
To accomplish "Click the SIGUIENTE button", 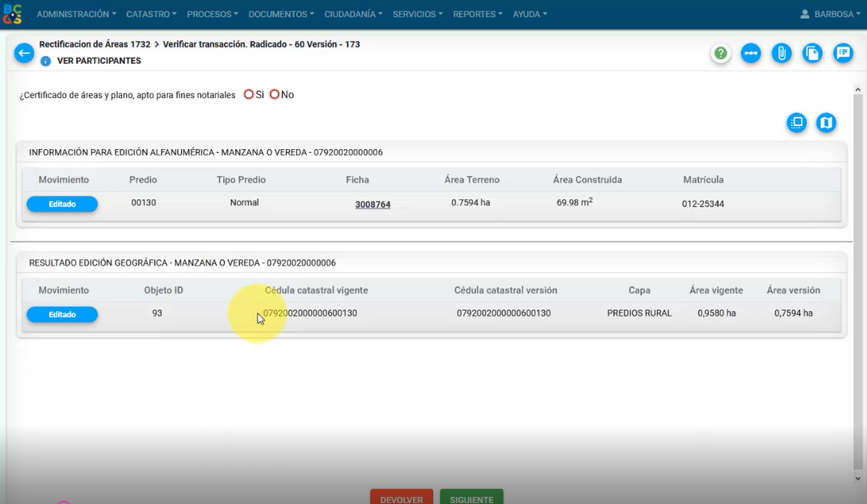I will 471,498.
